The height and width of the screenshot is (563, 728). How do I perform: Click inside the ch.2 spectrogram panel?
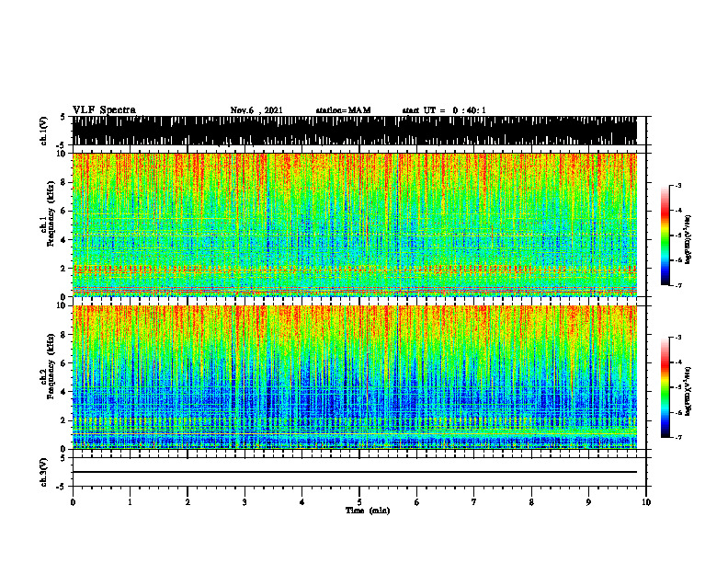pos(355,377)
